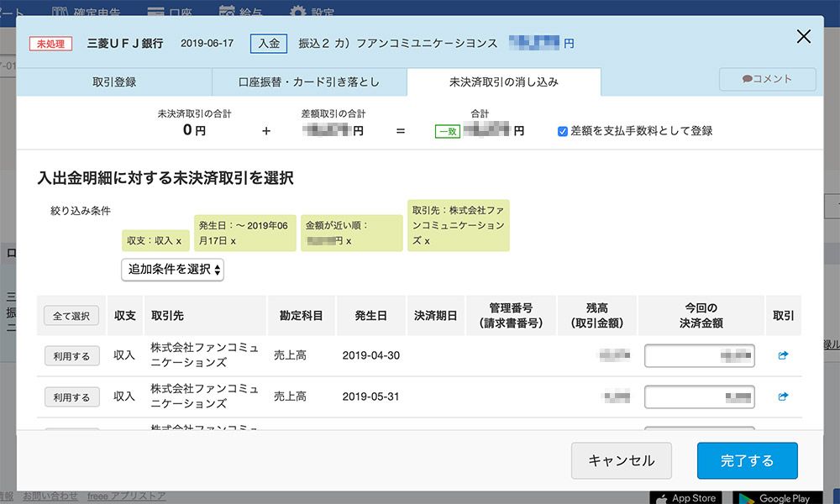
Task: Click 利用する for the 2019-05-31 transaction
Action: click(71, 397)
